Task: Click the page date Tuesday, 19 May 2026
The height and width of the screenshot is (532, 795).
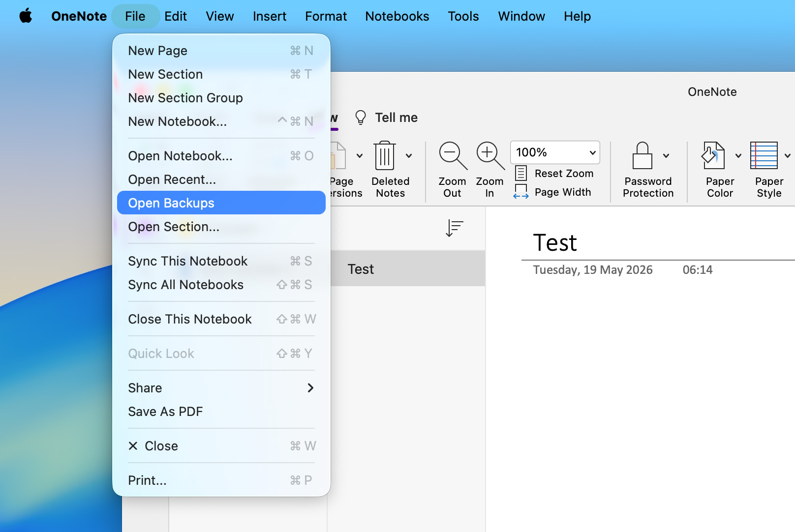Action: coord(593,270)
